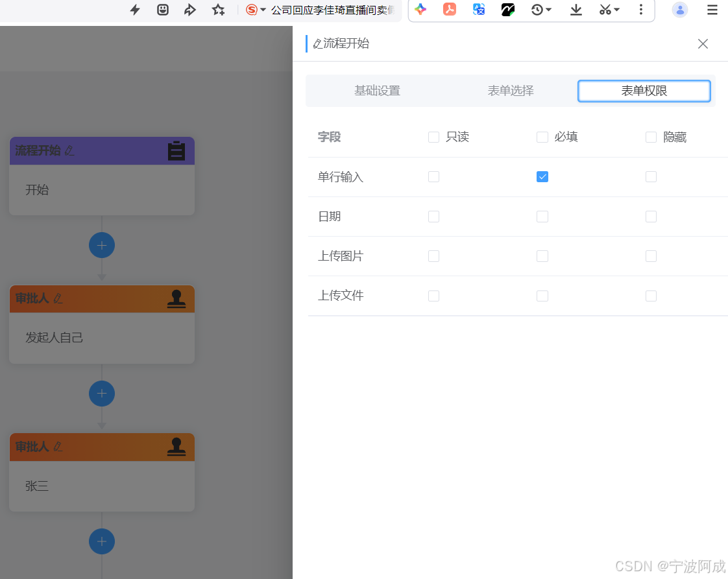
Task: Click the clipboard icon on 流程开始 node
Action: [176, 151]
